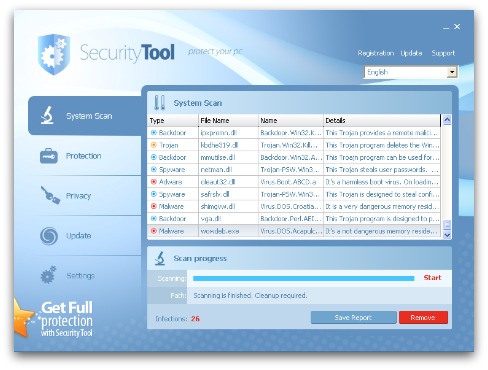Click the microscope icon next to Scan progress
This screenshot has height=370, width=488.
point(160,258)
